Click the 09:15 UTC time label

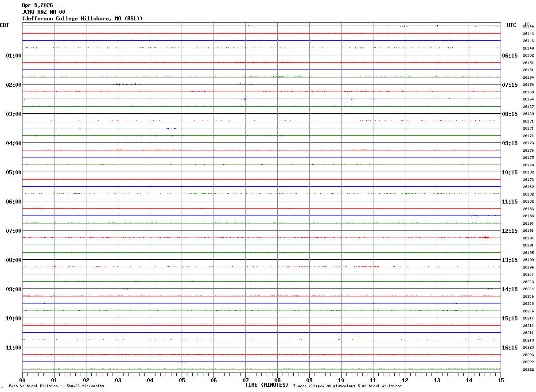pyautogui.click(x=510, y=143)
